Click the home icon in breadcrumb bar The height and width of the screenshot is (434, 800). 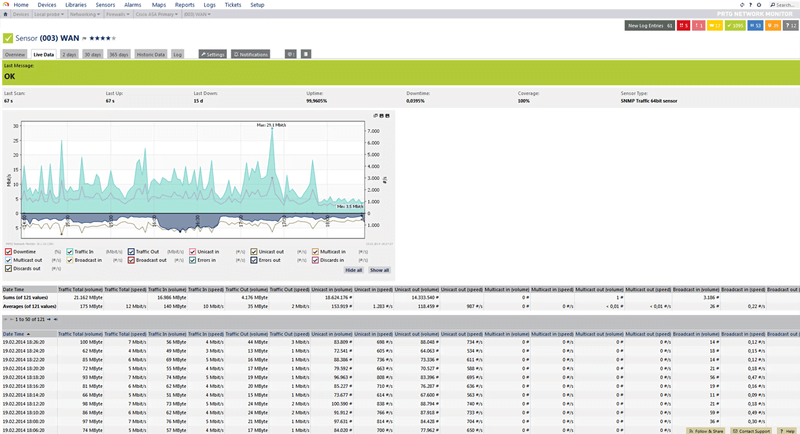point(6,15)
